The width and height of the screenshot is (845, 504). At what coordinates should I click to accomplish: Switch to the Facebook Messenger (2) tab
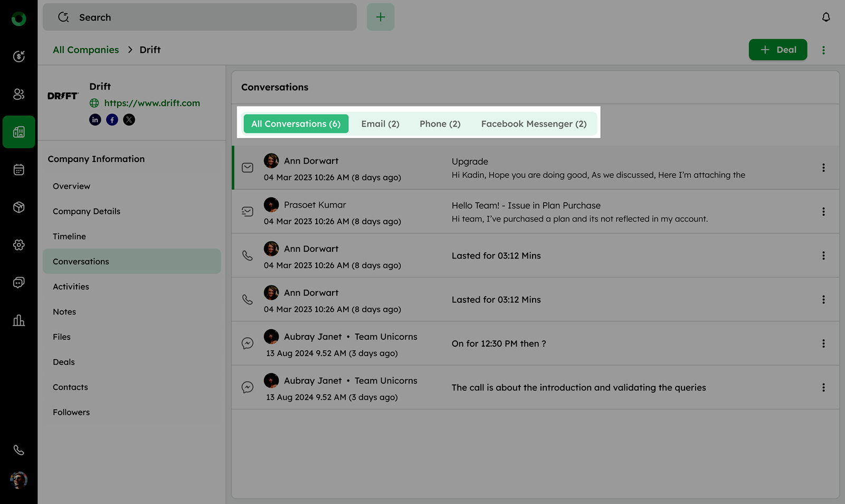(x=533, y=124)
